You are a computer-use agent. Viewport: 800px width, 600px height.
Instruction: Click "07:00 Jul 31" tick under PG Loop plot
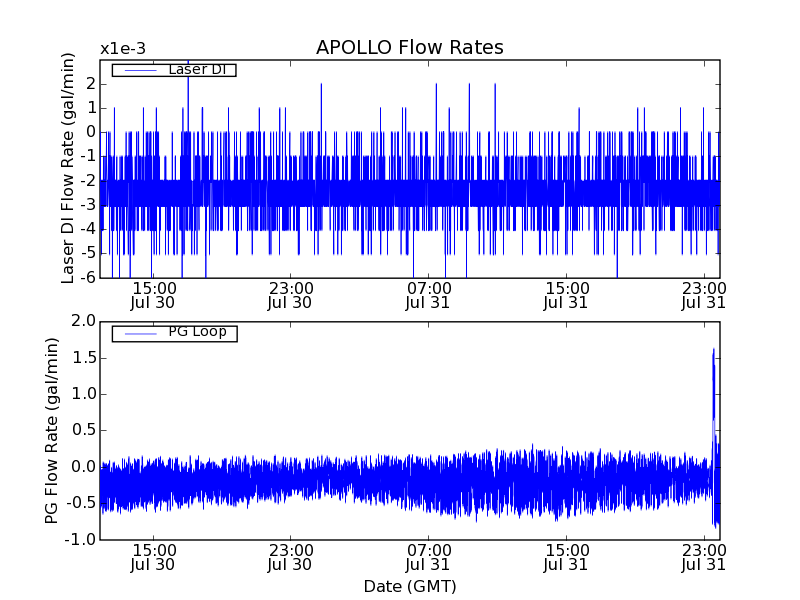pyautogui.click(x=428, y=558)
